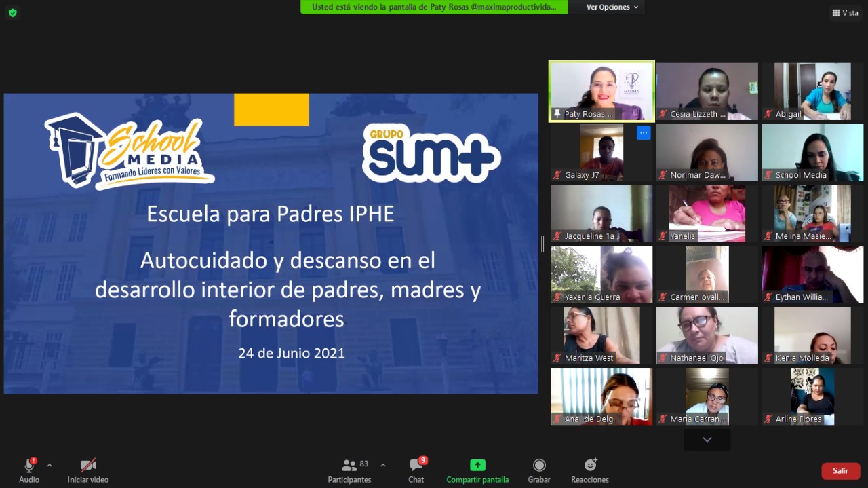
Task: Click muted mic icon on School Media label
Action: coord(769,175)
